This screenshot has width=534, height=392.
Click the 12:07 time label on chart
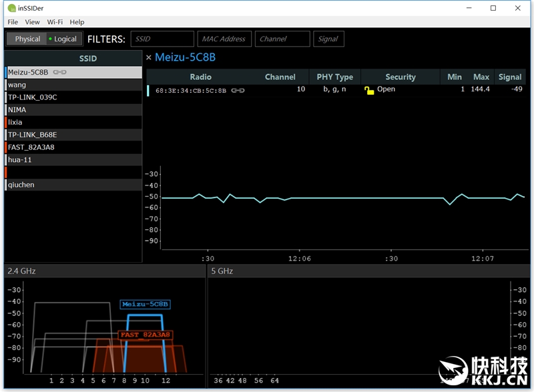click(483, 259)
